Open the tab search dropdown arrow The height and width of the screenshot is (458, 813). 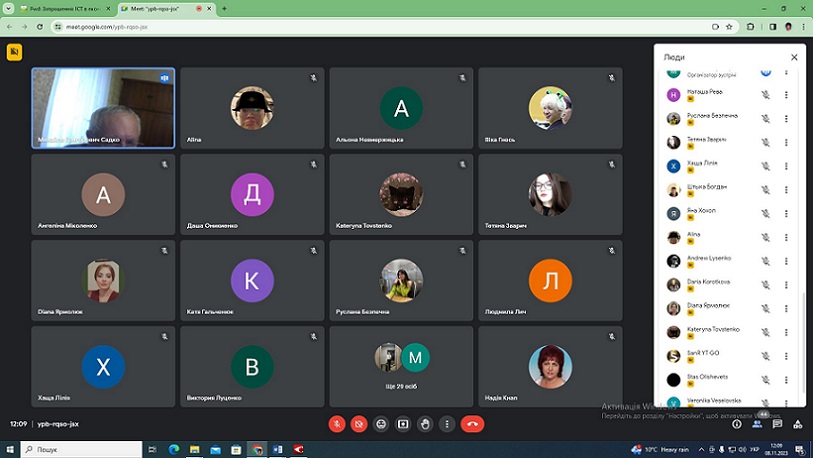pyautogui.click(x=8, y=9)
